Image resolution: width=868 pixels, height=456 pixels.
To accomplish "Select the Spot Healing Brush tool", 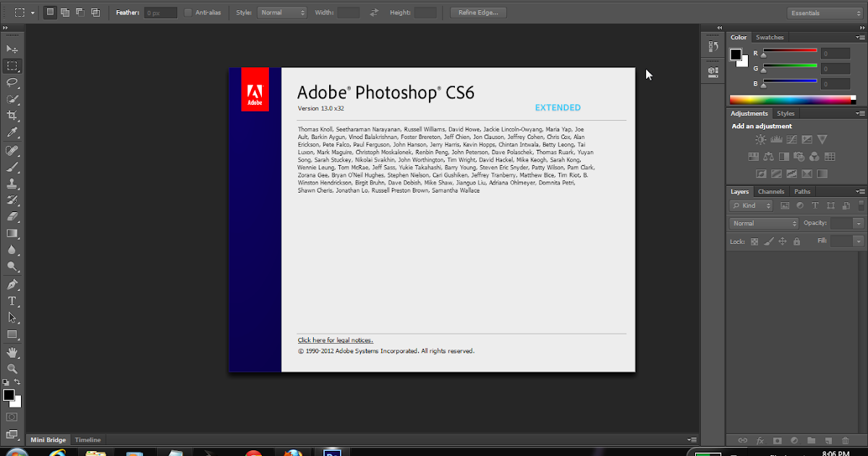I will (12, 150).
